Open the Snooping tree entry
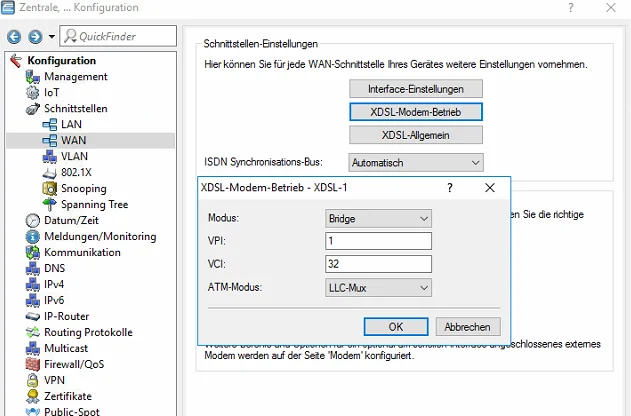The width and height of the screenshot is (631, 416). click(84, 188)
